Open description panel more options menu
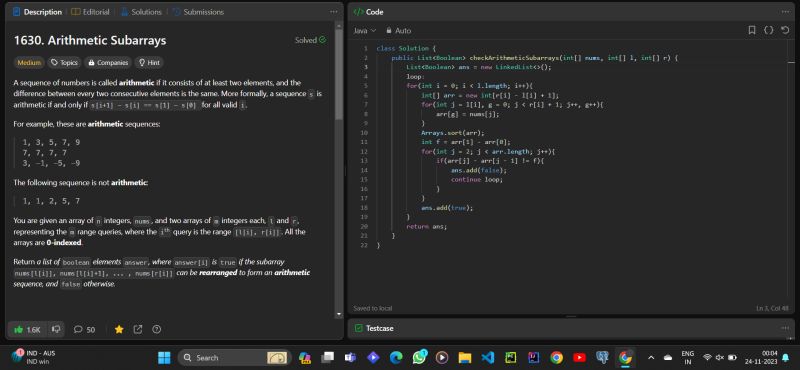Viewport: 800px width, 370px height. [x=334, y=12]
